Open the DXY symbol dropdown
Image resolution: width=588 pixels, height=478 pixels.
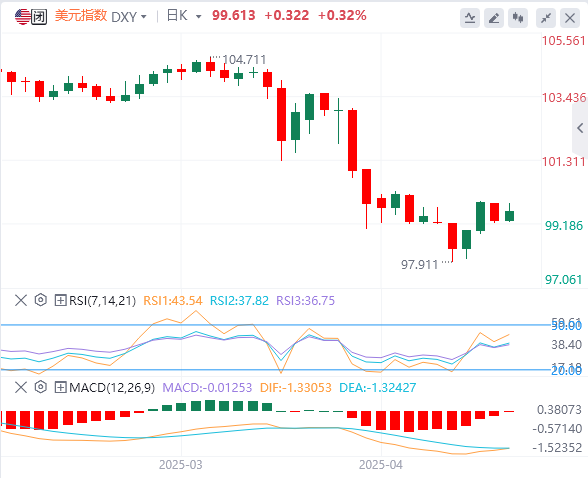[129, 17]
